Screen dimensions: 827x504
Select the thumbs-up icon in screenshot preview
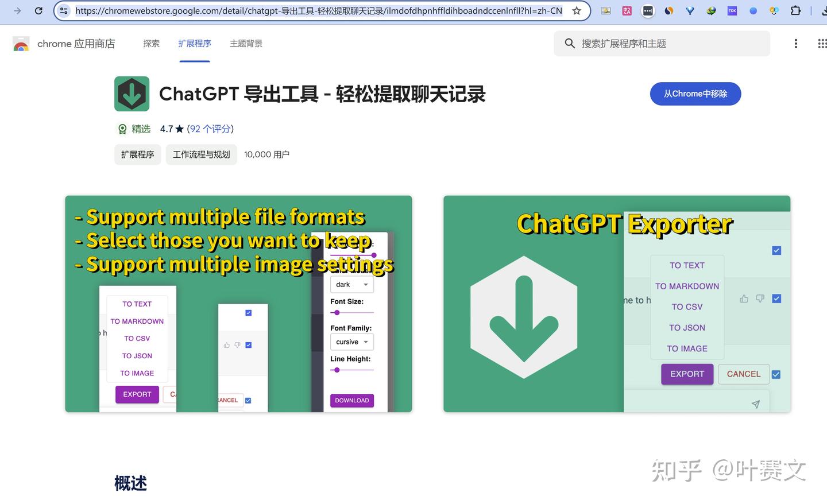click(743, 298)
